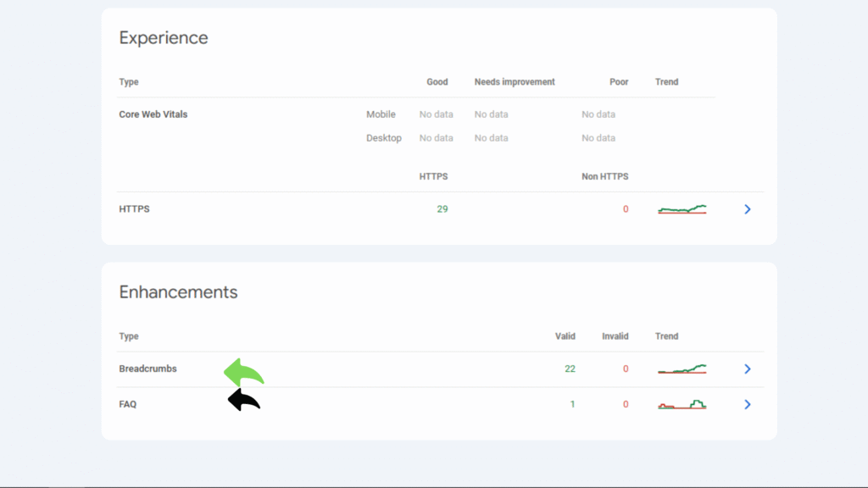Image resolution: width=868 pixels, height=488 pixels.
Task: Click Mobile Good 'No data' cell
Action: point(436,114)
